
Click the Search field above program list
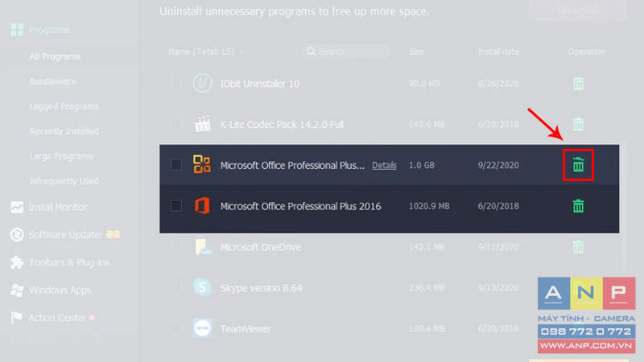pyautogui.click(x=347, y=51)
